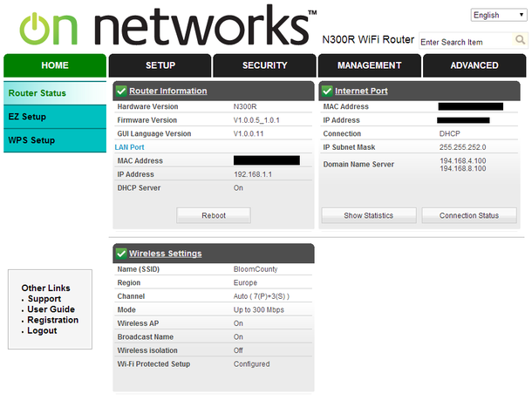The width and height of the screenshot is (532, 407).
Task: Open the Router Information heading link
Action: tap(168, 91)
